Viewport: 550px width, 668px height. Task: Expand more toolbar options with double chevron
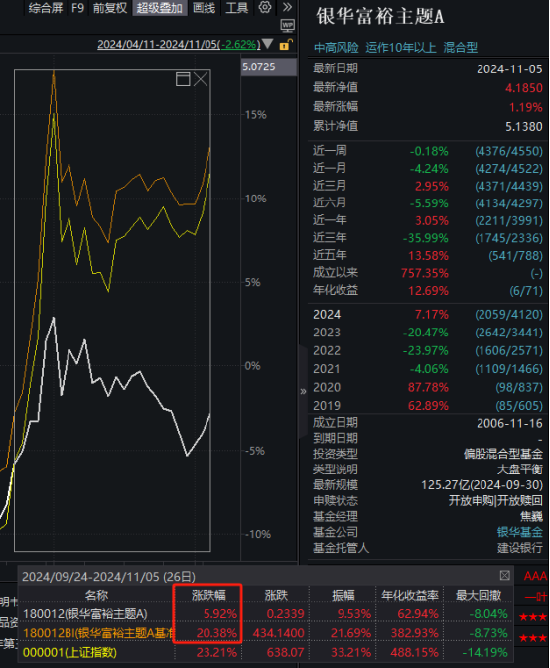pos(287,7)
